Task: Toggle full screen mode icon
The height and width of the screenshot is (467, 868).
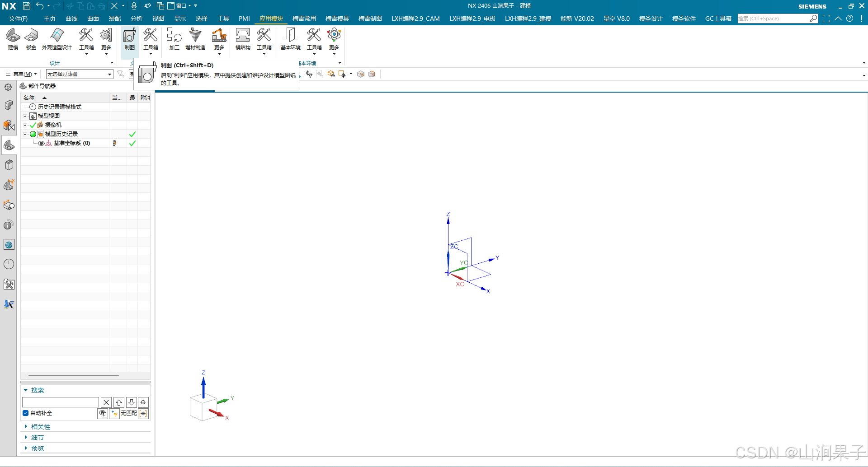Action: pos(826,19)
